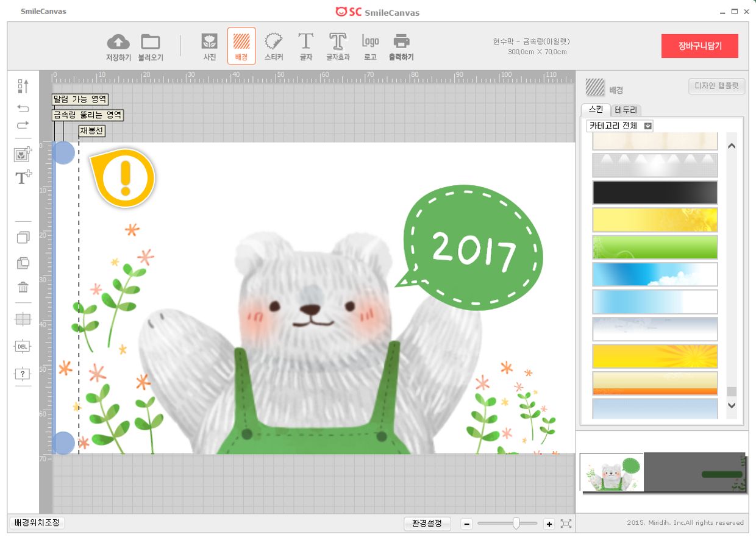The width and height of the screenshot is (756, 540).
Task: Click the 출력하기 printer icon
Action: pos(401,41)
